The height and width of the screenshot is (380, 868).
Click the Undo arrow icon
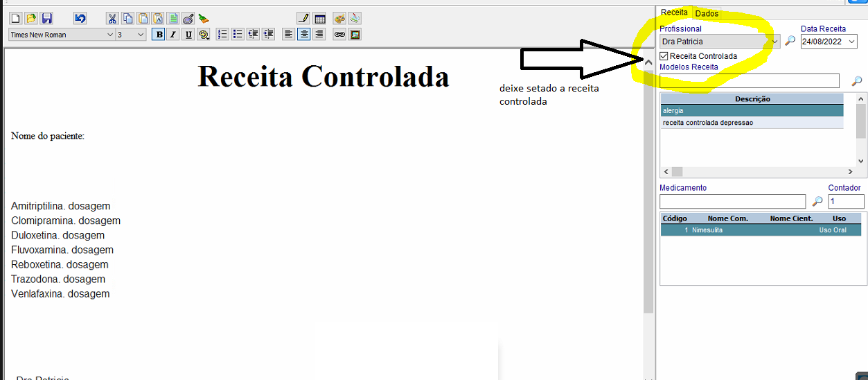click(x=80, y=19)
